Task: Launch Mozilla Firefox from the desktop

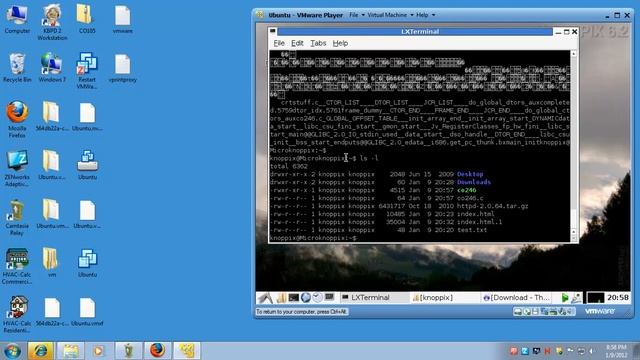Action: click(x=17, y=119)
